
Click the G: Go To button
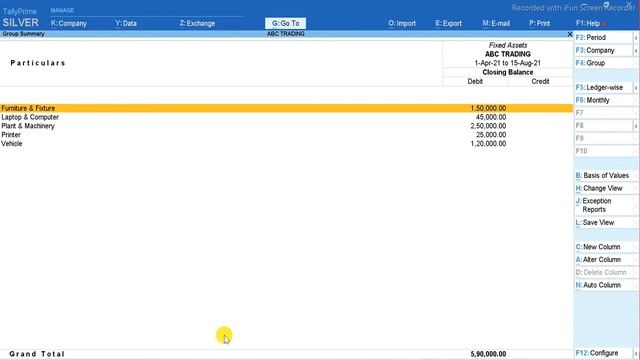[285, 23]
